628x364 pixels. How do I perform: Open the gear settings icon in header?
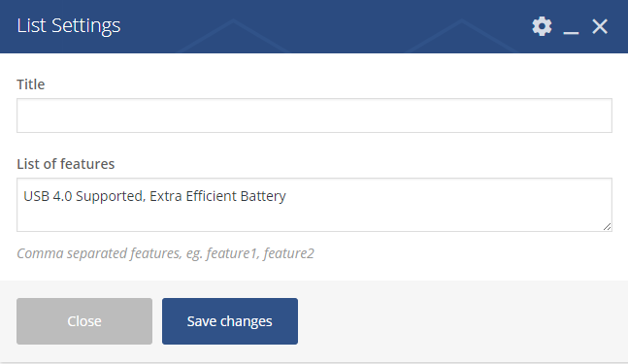(x=542, y=26)
